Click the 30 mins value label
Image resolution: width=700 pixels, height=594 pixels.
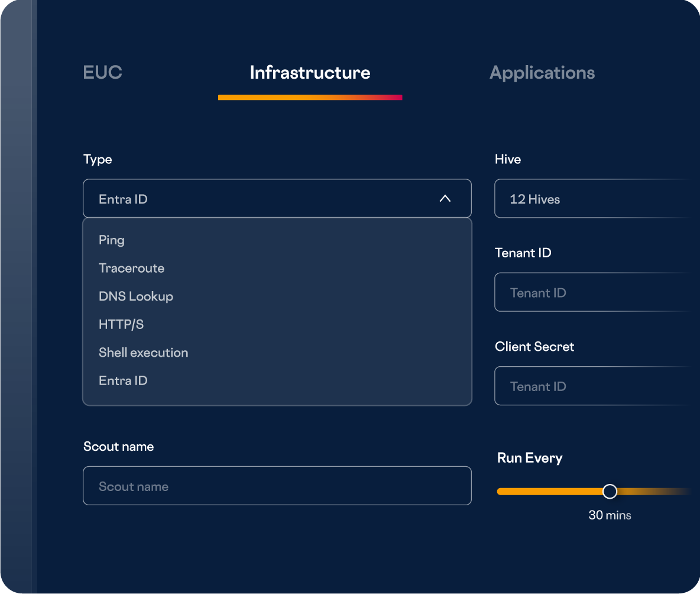coord(610,515)
